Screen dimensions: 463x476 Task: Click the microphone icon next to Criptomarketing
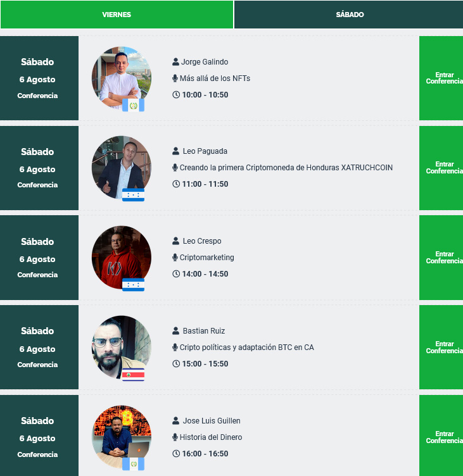coord(175,258)
